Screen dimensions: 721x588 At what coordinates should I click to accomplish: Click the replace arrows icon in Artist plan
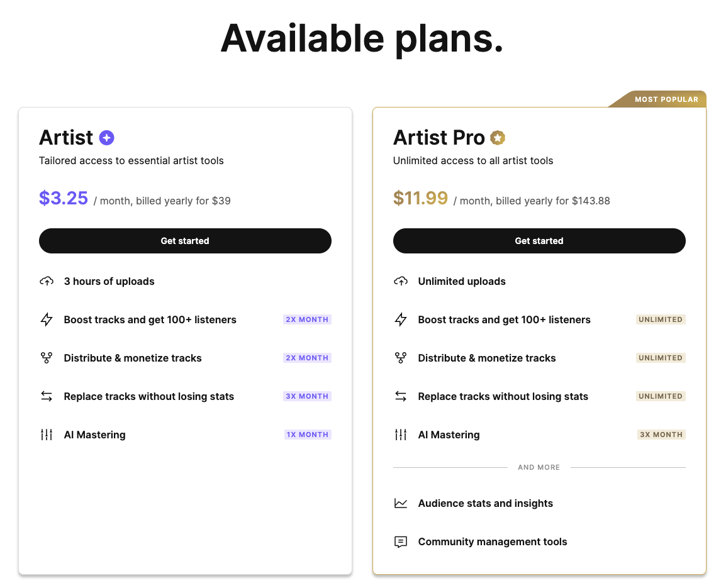pos(47,396)
